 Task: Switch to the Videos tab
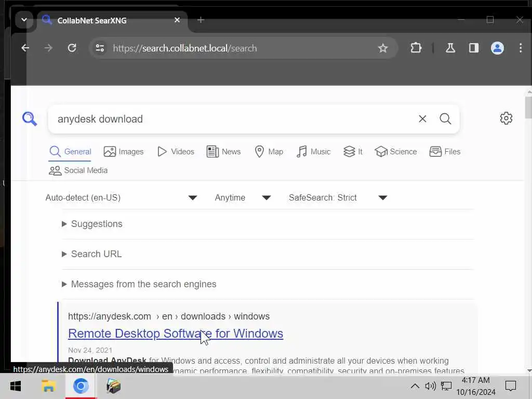pos(176,152)
